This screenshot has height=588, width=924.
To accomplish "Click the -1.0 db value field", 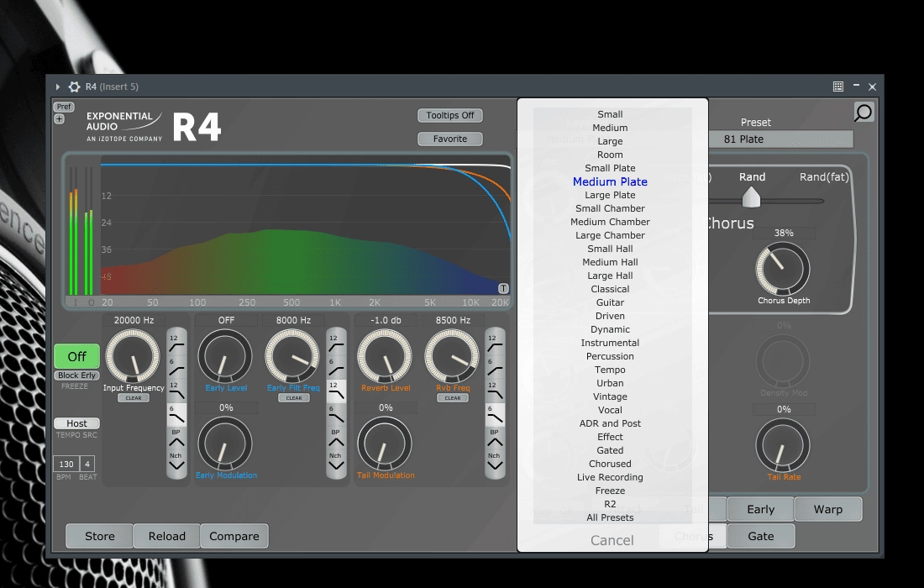I will [386, 320].
